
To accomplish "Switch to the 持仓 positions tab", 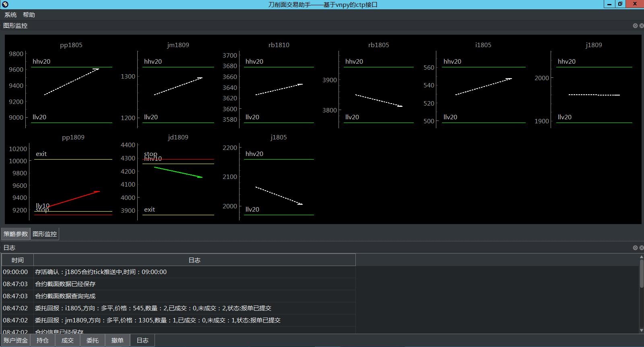I will tap(43, 341).
